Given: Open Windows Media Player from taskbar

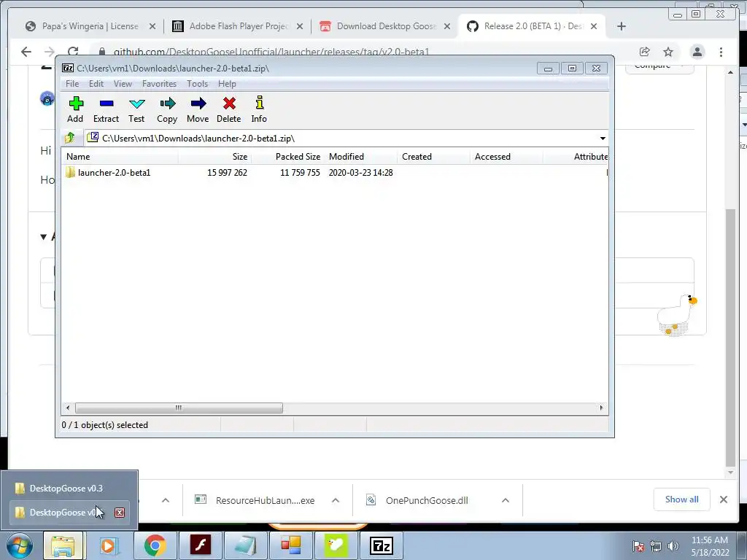Looking at the screenshot, I should [x=108, y=545].
